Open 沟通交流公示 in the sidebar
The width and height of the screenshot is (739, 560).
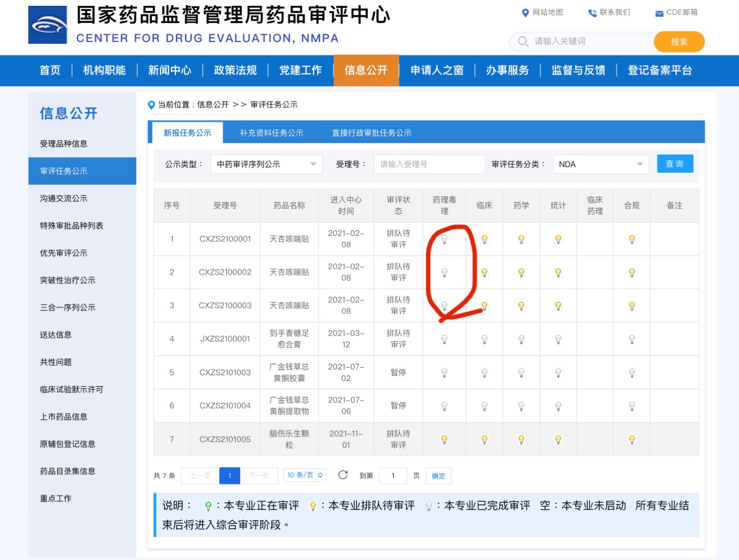click(x=64, y=199)
